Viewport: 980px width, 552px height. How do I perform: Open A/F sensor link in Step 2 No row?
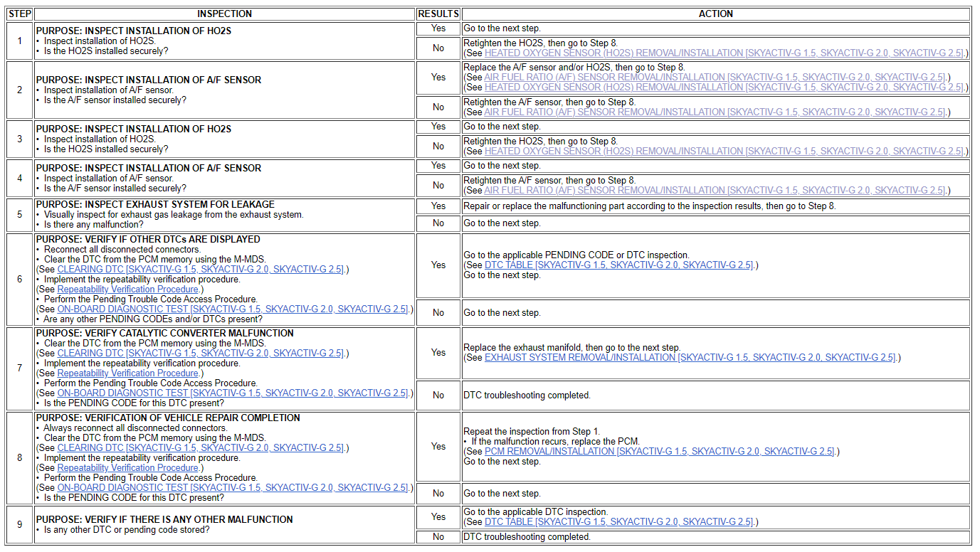[x=715, y=112]
